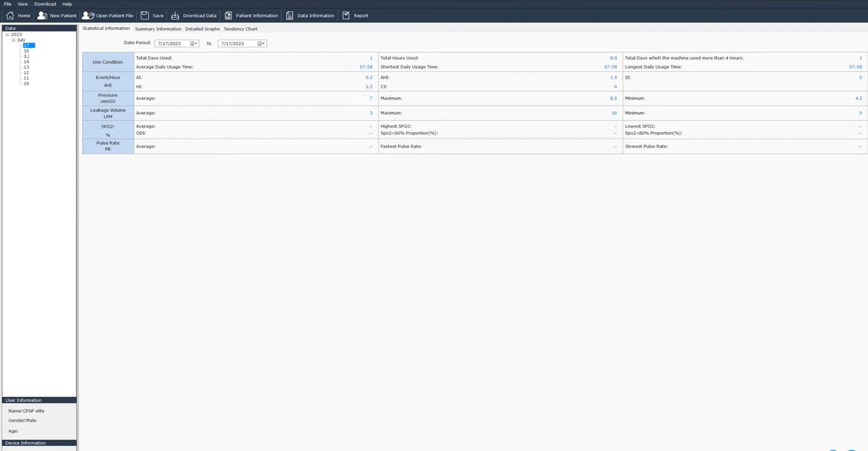Click Name: CPAP elife text
Screen dimensions: 868x451
[x=26, y=411]
